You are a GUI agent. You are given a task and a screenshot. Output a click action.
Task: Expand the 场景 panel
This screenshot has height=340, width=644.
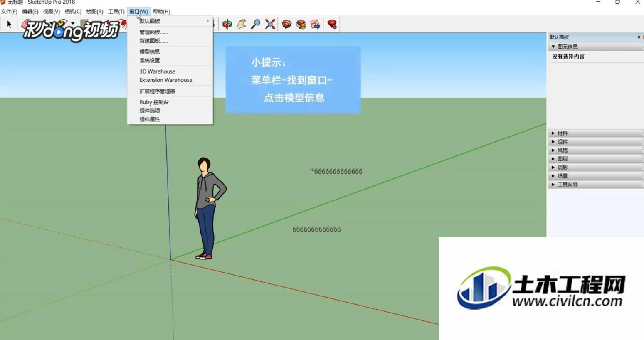pos(596,176)
